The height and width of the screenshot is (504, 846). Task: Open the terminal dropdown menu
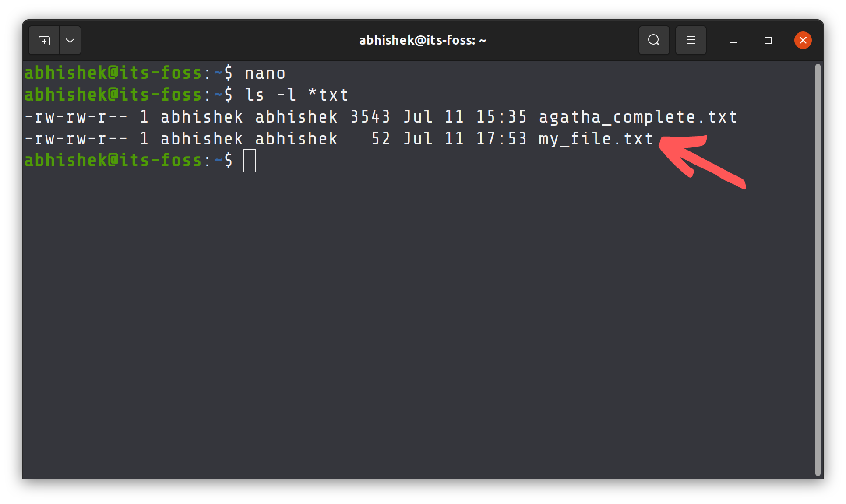pyautogui.click(x=70, y=40)
